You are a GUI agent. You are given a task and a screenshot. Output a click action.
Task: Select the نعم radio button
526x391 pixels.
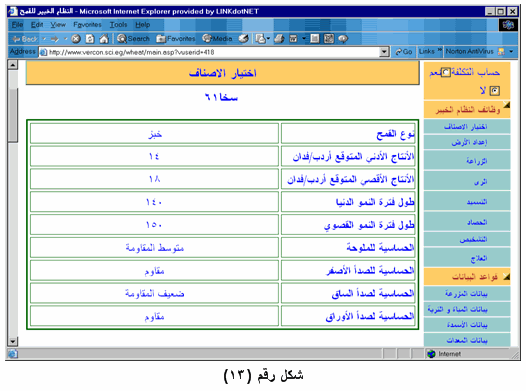[445, 72]
